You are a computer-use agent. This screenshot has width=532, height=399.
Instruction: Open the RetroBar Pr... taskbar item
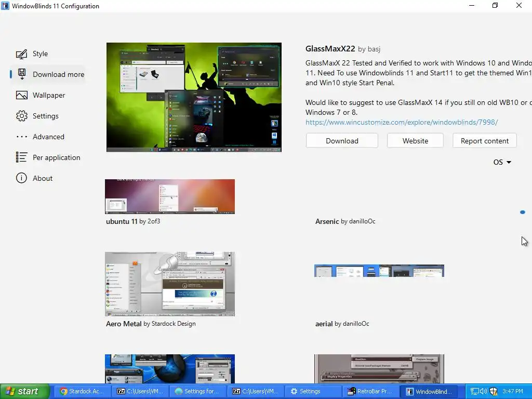370,392
